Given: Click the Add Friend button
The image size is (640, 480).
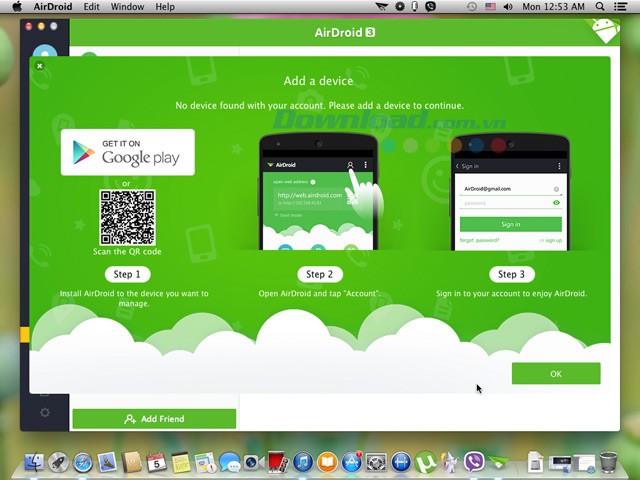Looking at the screenshot, I should (x=154, y=419).
